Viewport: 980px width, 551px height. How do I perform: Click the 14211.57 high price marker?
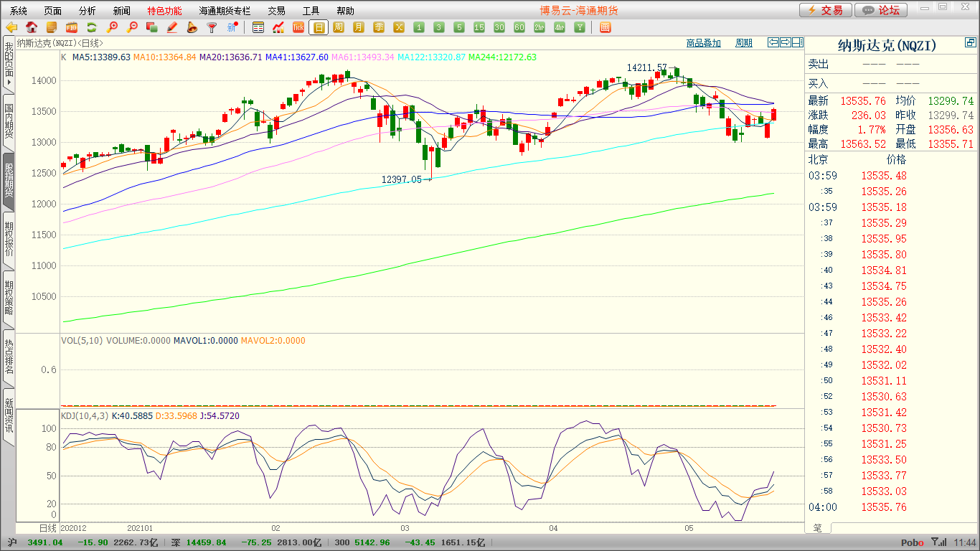pos(647,67)
